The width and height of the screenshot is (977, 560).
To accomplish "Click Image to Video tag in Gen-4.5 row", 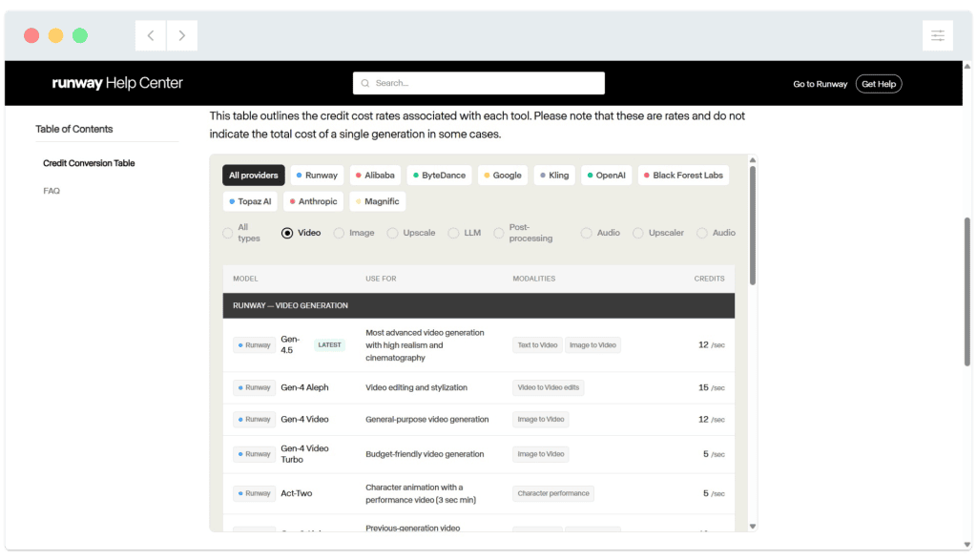I will click(x=592, y=345).
